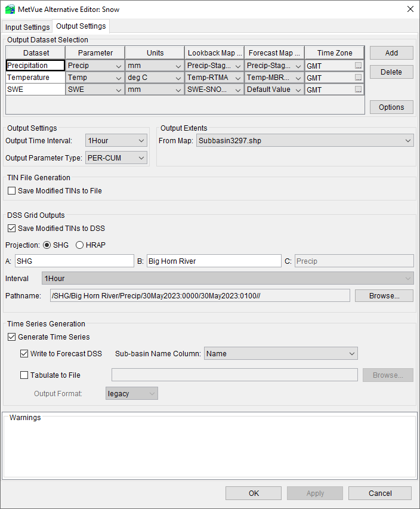Open time zone picker for SWE row
Image resolution: width=420 pixels, height=509 pixels.
tap(358, 90)
